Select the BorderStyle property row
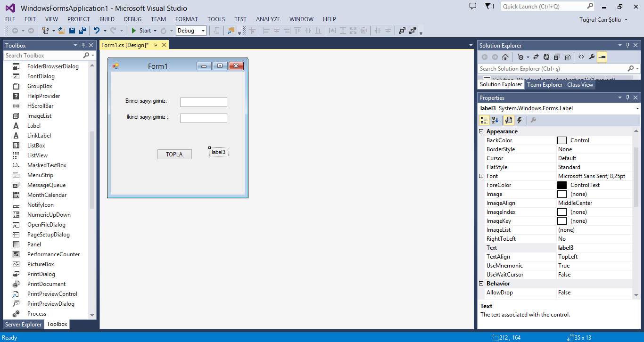The height and width of the screenshot is (342, 644). click(555, 149)
